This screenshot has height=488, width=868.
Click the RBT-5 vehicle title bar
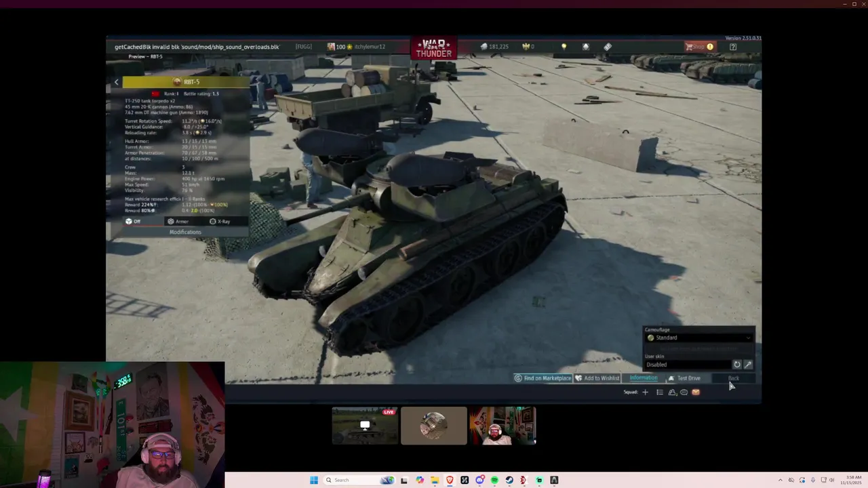pos(186,82)
